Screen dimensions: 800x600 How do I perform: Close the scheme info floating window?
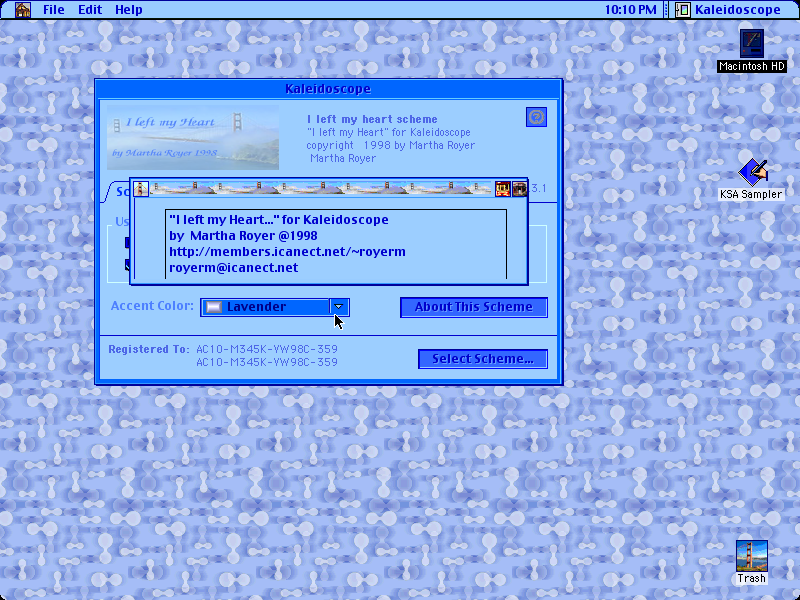[141, 189]
